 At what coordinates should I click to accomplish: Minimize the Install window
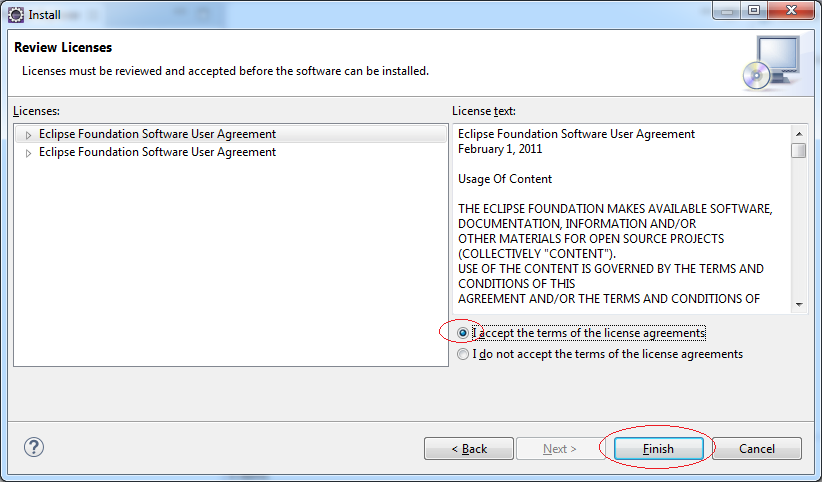click(x=727, y=10)
